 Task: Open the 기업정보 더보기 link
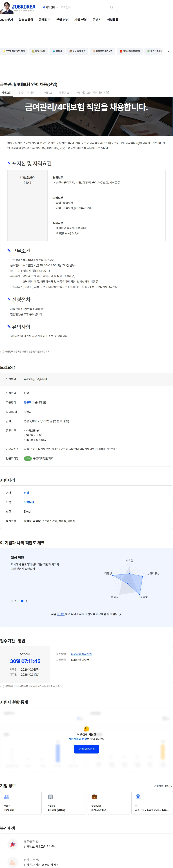163,786
